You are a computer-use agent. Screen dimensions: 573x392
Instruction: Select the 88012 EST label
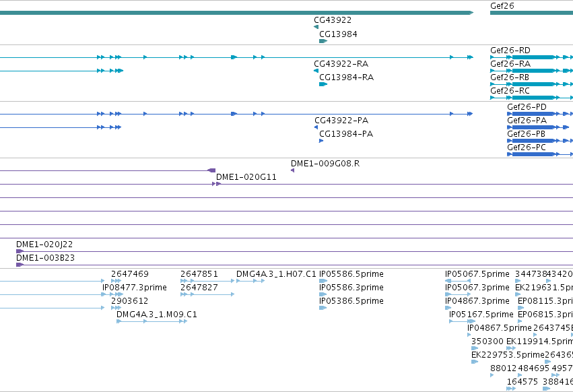click(504, 368)
